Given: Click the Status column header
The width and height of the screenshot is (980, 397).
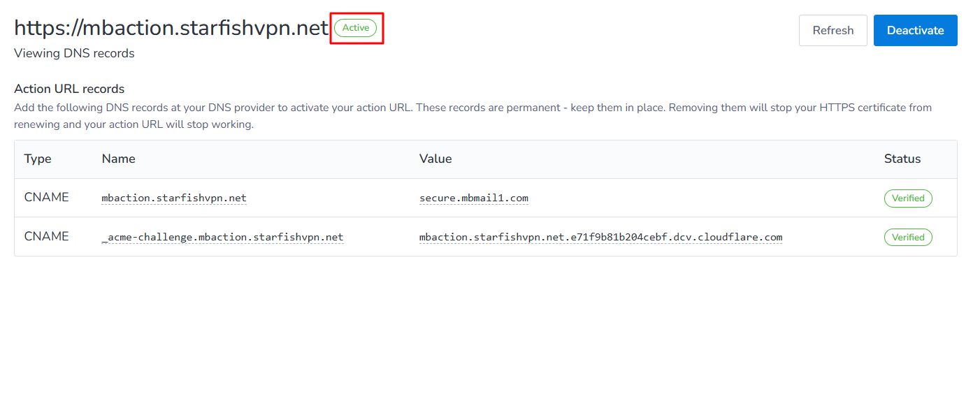Looking at the screenshot, I should tap(902, 159).
